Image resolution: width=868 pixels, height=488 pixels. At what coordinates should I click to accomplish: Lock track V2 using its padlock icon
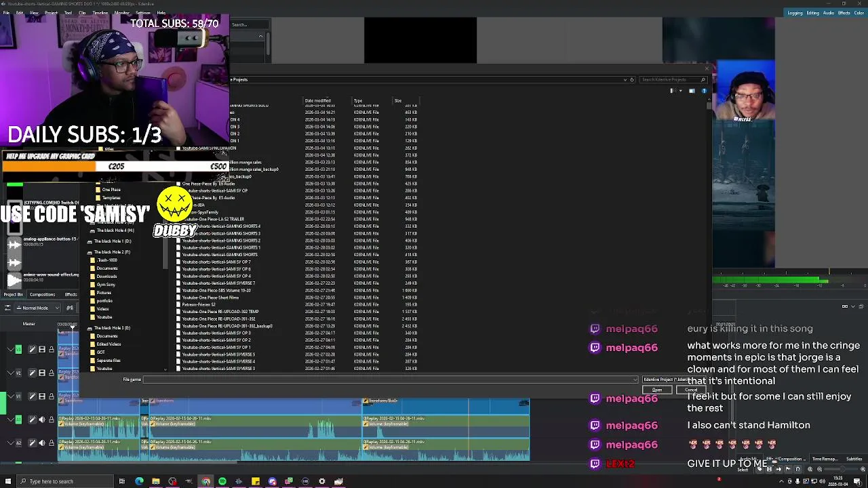pyautogui.click(x=52, y=373)
